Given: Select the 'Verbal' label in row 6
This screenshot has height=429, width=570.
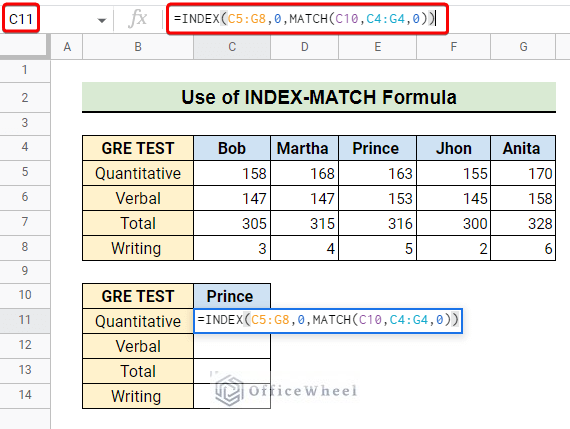Looking at the screenshot, I should click(x=138, y=198).
